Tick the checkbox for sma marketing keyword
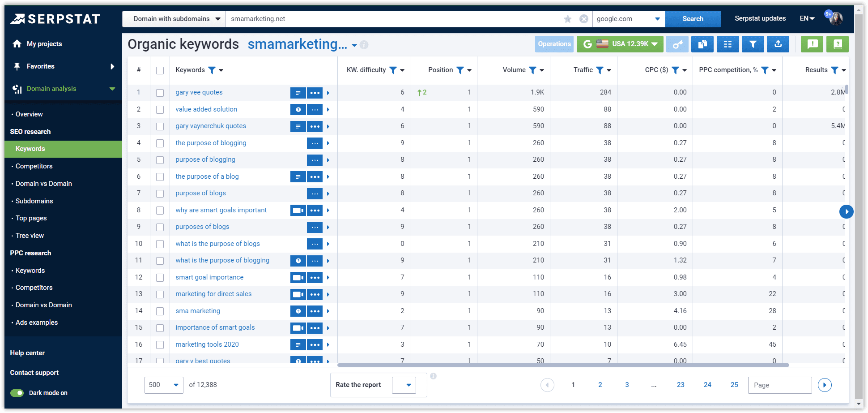 pos(160,311)
